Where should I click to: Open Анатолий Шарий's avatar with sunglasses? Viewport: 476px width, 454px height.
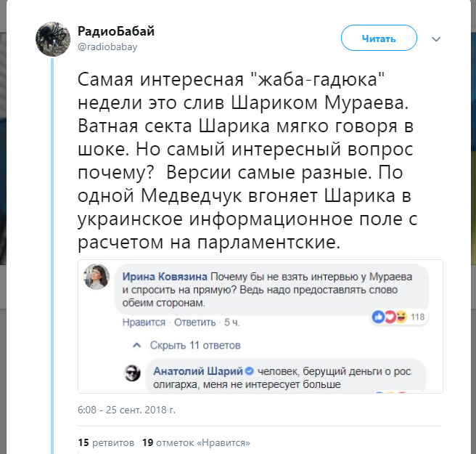[x=133, y=373]
